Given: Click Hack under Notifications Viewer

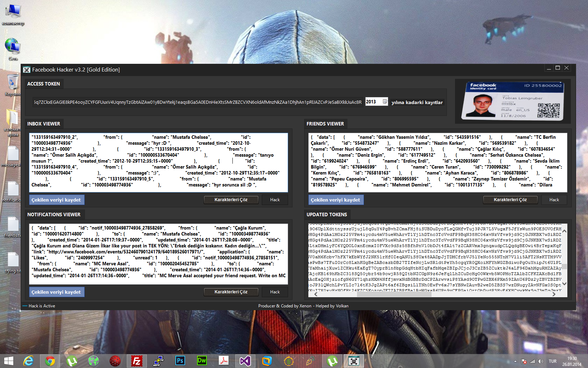Looking at the screenshot, I should click(275, 292).
